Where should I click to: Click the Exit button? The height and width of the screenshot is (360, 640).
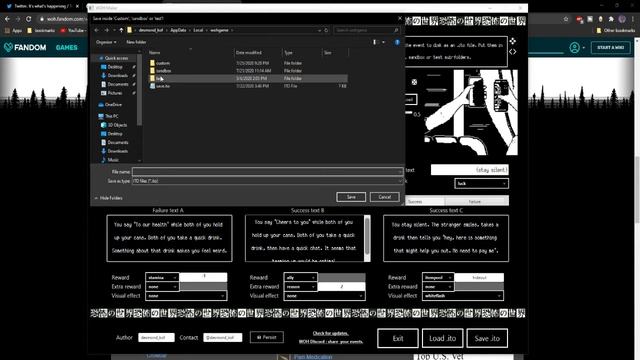[398, 338]
